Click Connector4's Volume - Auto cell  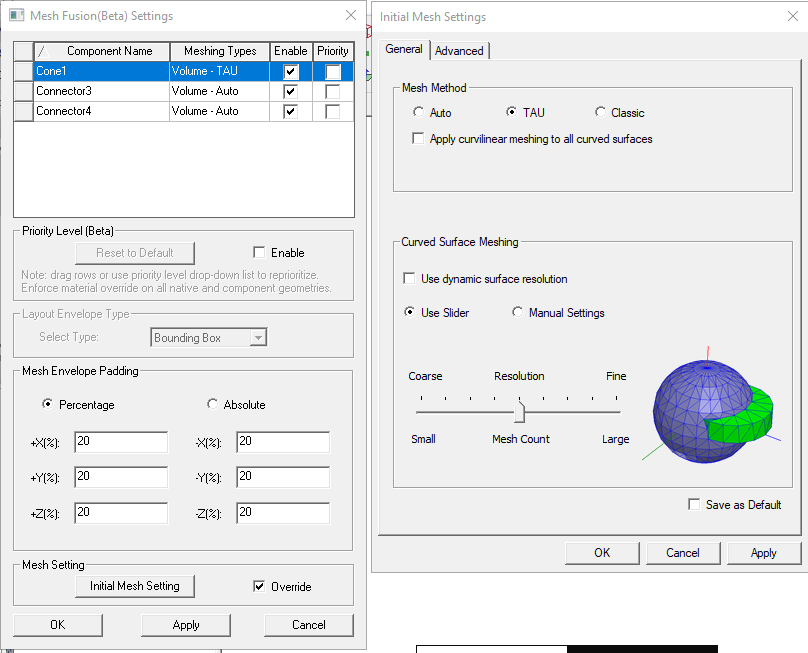click(220, 111)
